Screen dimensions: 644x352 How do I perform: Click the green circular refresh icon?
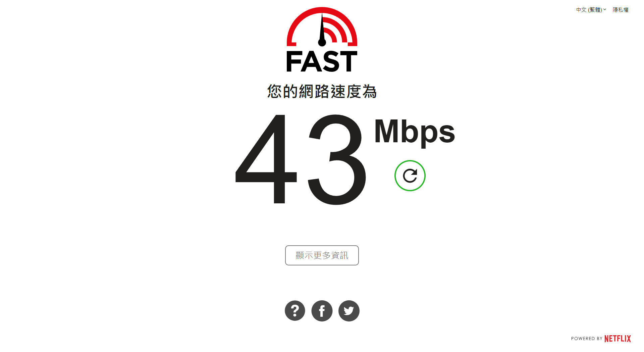(x=410, y=175)
